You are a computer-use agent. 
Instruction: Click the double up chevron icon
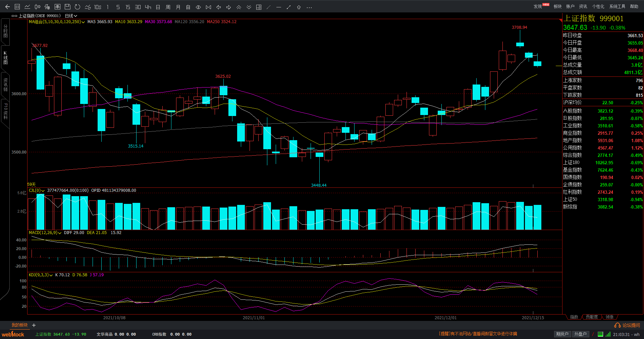click(239, 7)
